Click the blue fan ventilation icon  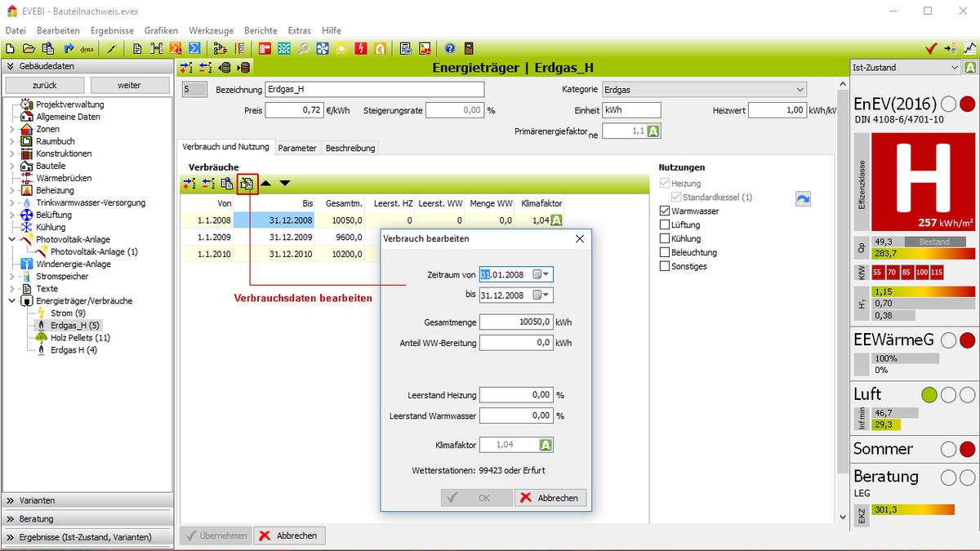tap(323, 48)
